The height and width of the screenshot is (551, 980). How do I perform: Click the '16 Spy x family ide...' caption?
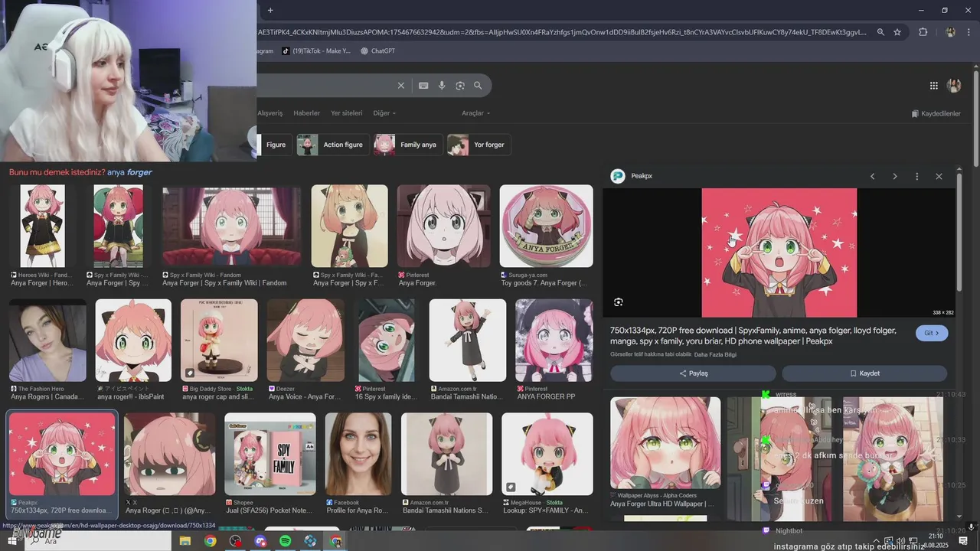[x=386, y=397]
